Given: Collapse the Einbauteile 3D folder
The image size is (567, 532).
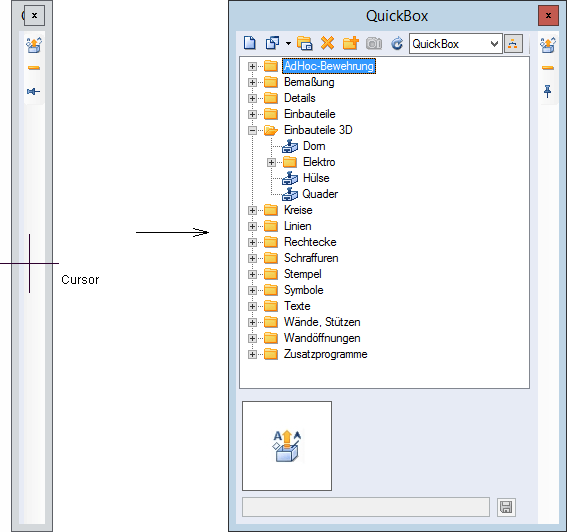Looking at the screenshot, I should (x=252, y=130).
